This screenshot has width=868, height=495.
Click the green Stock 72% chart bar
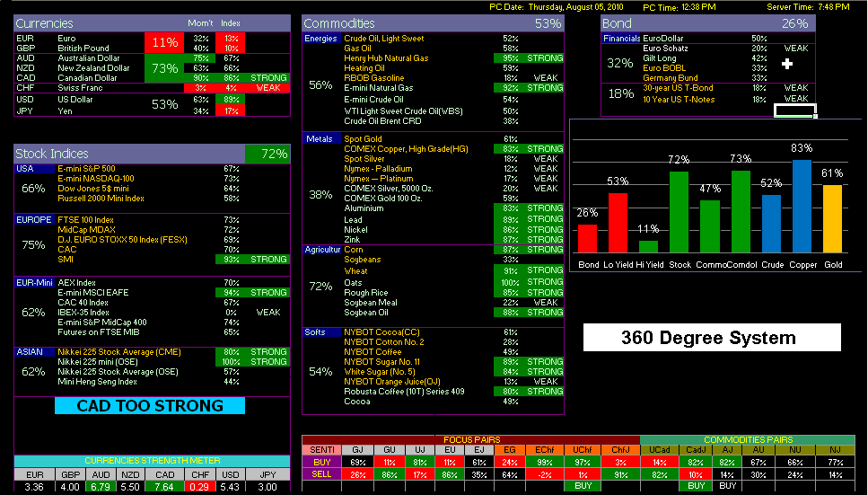[679, 212]
